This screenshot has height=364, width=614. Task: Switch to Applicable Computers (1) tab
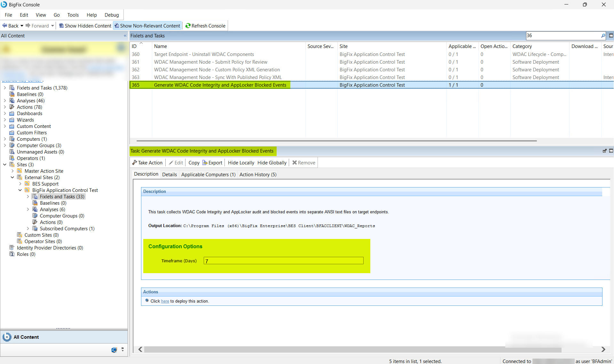coord(208,174)
